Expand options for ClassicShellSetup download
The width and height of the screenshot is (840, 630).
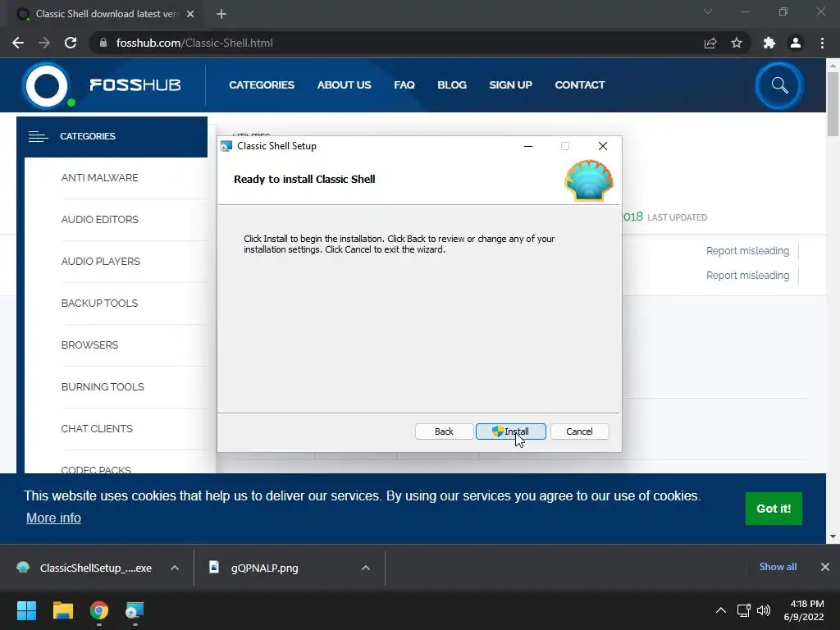pos(175,568)
